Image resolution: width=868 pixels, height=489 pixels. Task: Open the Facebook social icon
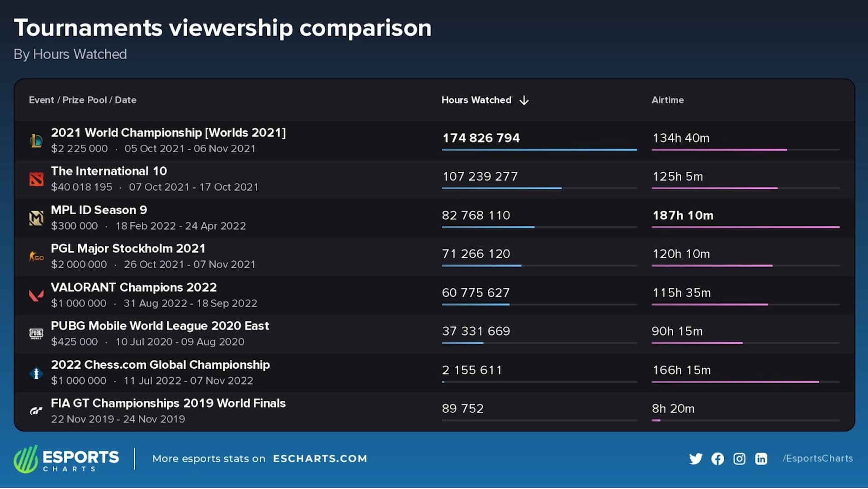point(717,459)
